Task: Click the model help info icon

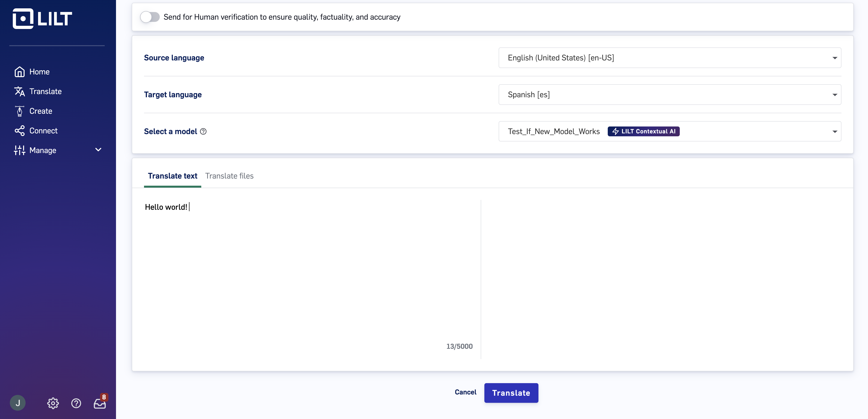Action: pos(203,131)
